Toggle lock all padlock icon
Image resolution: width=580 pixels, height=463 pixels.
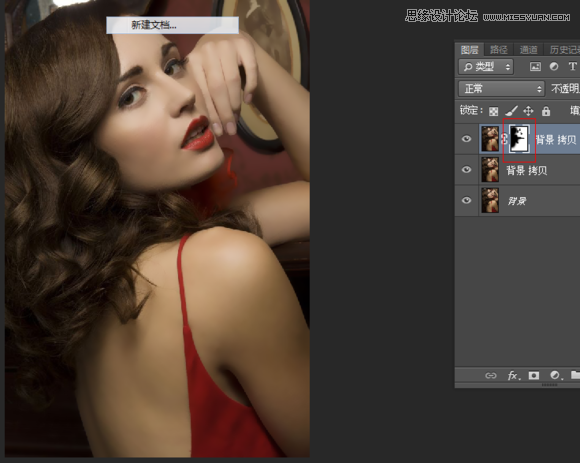click(546, 111)
